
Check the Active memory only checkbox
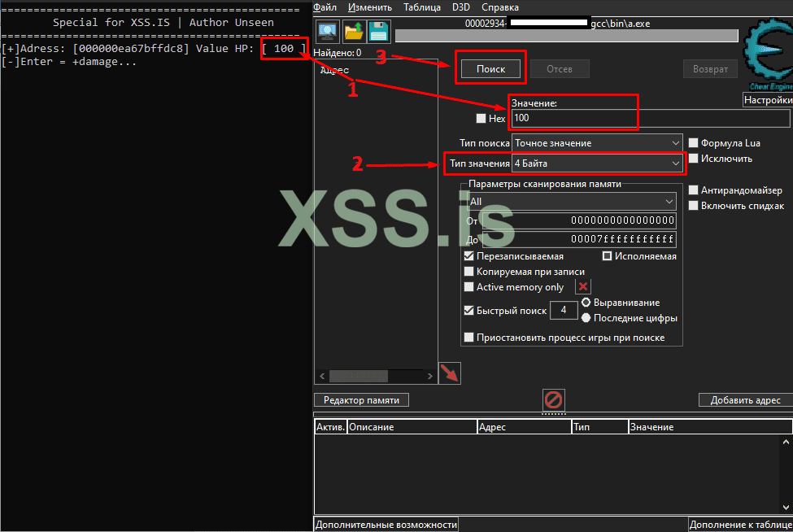[x=468, y=286]
